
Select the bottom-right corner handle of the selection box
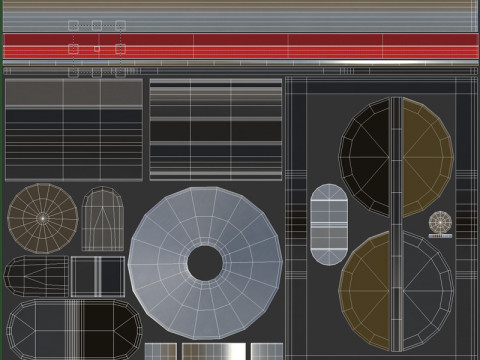pyautogui.click(x=120, y=72)
